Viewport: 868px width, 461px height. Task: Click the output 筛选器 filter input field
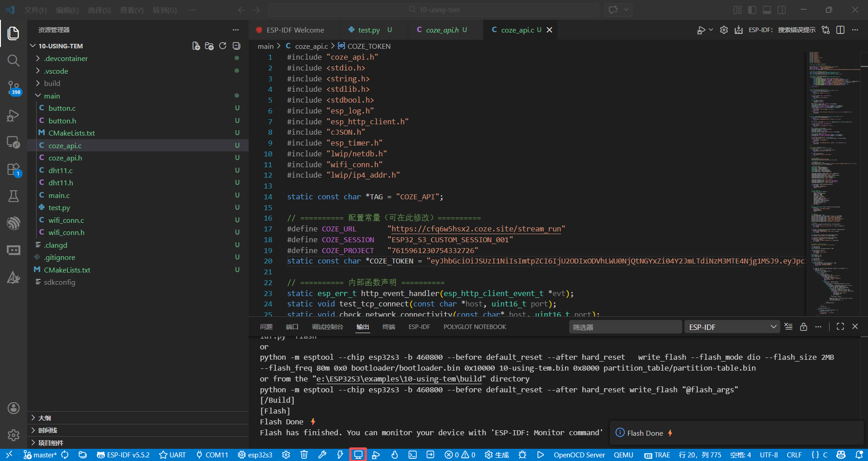(625, 327)
